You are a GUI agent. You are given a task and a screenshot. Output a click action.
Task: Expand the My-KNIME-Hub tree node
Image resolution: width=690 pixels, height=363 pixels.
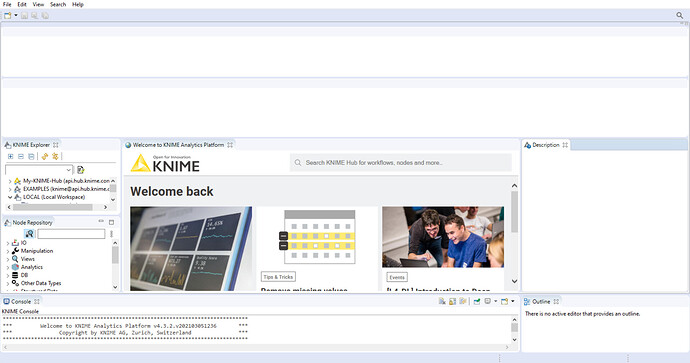pos(10,181)
